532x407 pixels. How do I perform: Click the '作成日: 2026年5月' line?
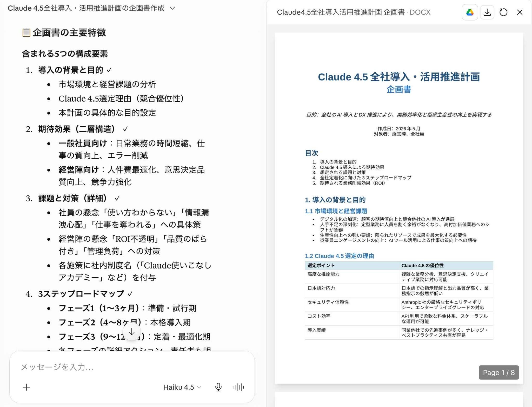(399, 128)
